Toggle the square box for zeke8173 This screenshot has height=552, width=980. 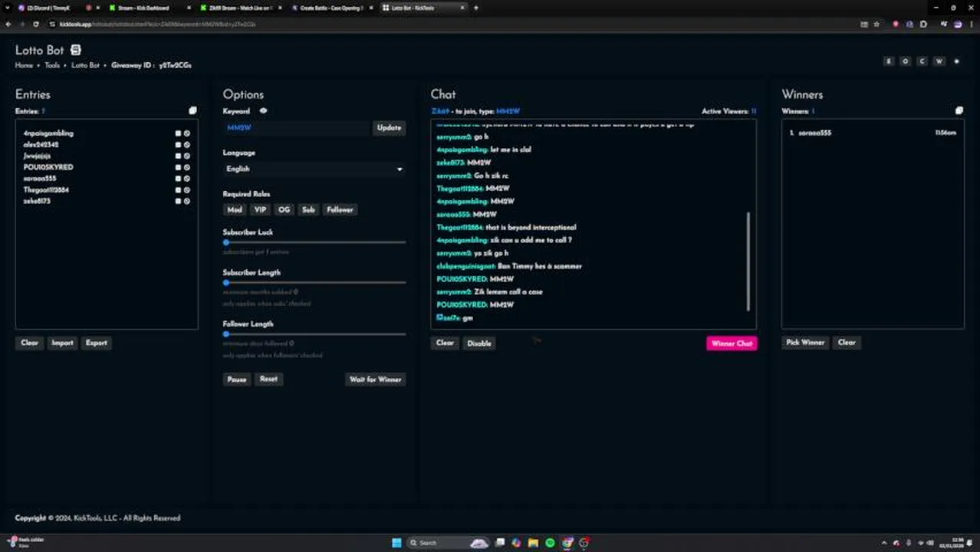178,201
